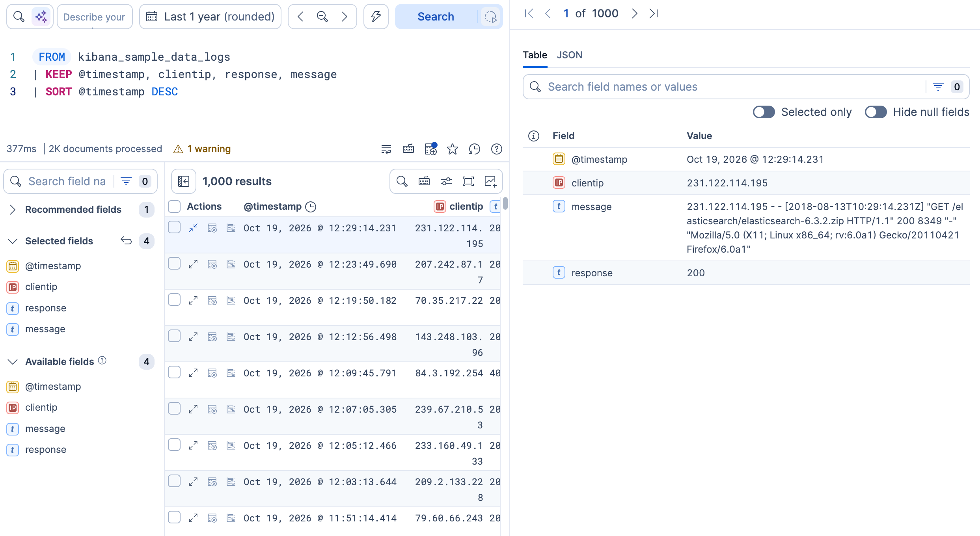The image size is (980, 536).
Task: Click the chart visualization add icon
Action: click(490, 181)
